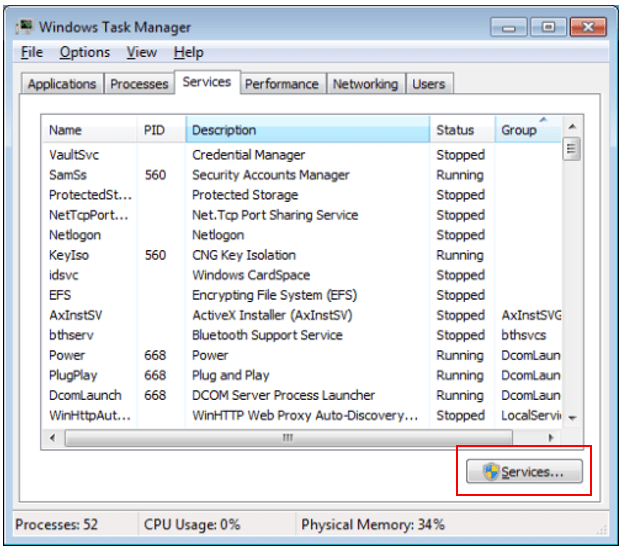The image size is (625, 551).
Task: Select the idsvc service row
Action: coord(302,275)
